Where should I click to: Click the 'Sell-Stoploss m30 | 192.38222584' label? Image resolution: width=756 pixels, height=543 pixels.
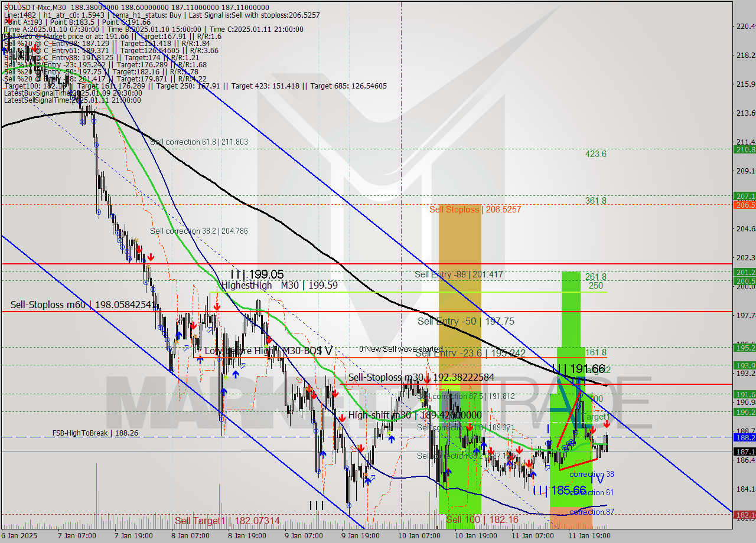pos(421,377)
